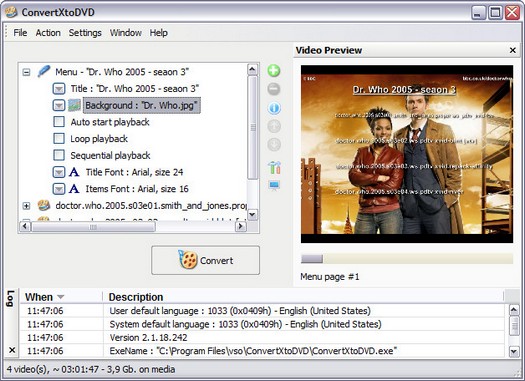Click the video preview menu thumbnail
Image resolution: width=525 pixels, height=381 pixels.
point(407,154)
